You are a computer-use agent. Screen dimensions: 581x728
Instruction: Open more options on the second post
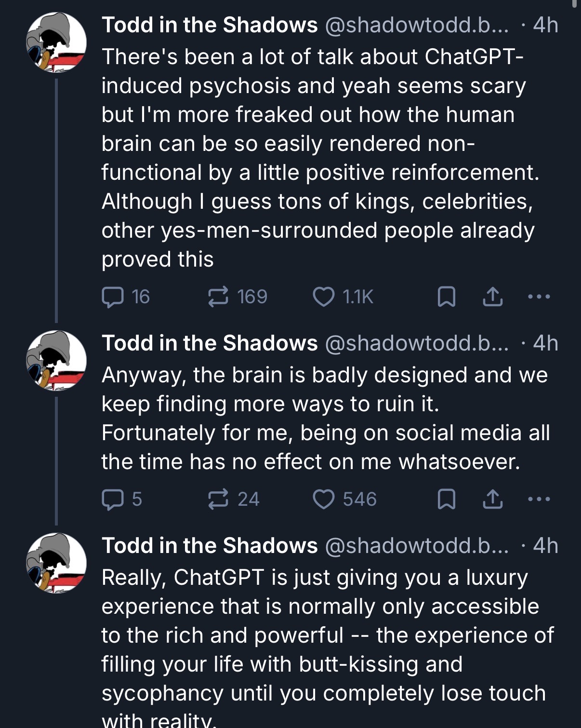coord(539,499)
